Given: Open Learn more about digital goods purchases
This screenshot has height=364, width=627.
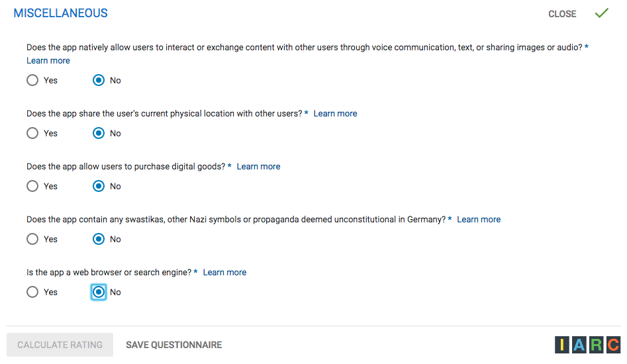Looking at the screenshot, I should pos(258,167).
